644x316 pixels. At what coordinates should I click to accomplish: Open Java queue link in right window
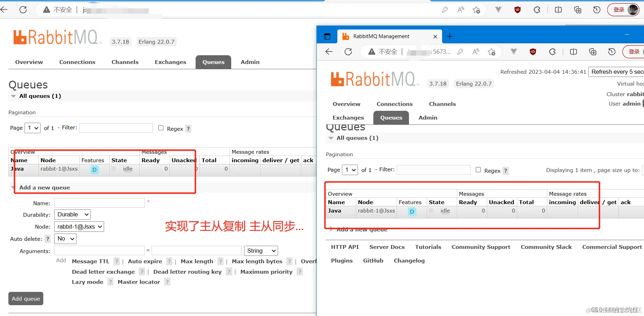coord(334,210)
